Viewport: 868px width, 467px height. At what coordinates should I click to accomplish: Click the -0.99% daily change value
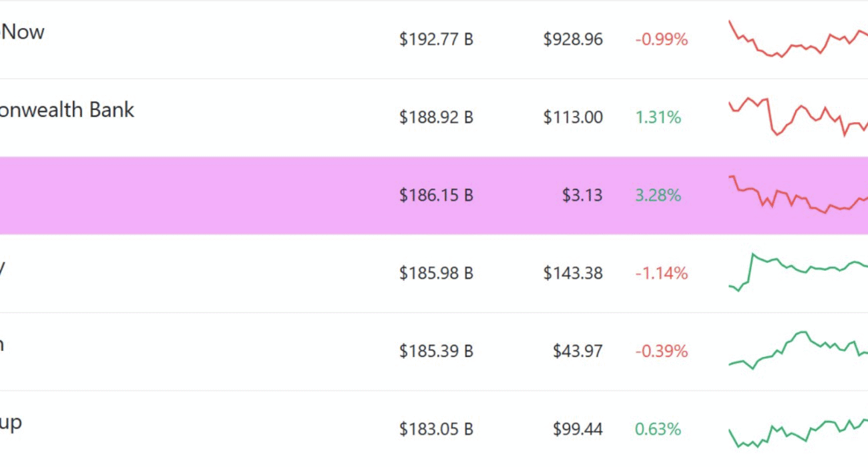click(661, 39)
